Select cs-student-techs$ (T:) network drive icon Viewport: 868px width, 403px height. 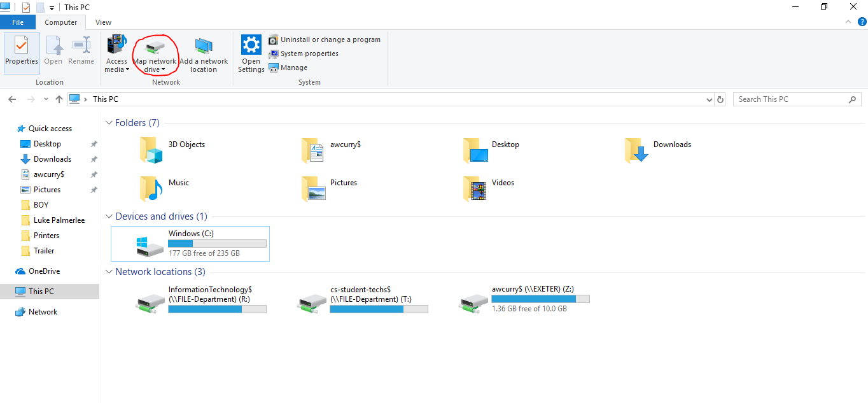coord(312,302)
